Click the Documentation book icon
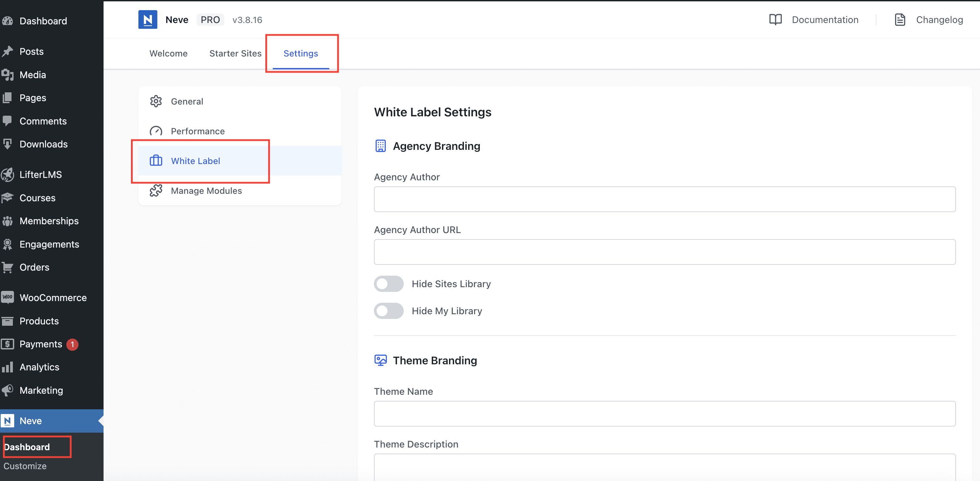 (775, 19)
